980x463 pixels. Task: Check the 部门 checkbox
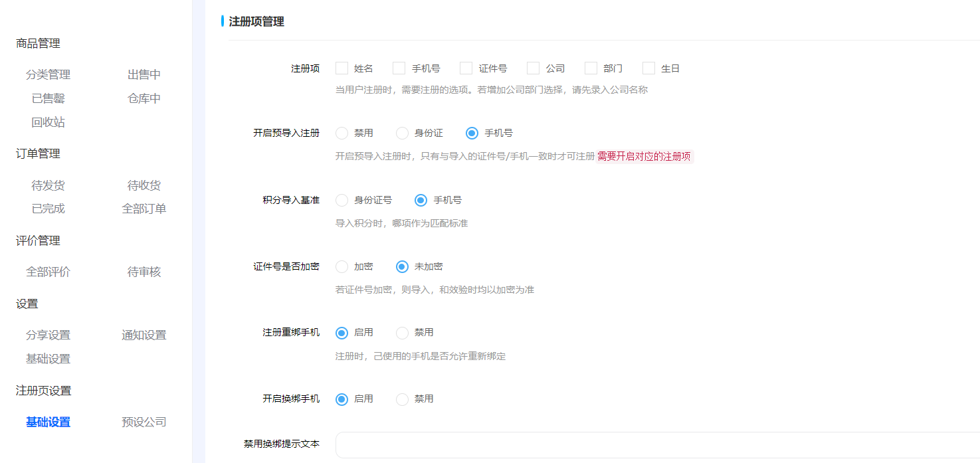tap(591, 68)
